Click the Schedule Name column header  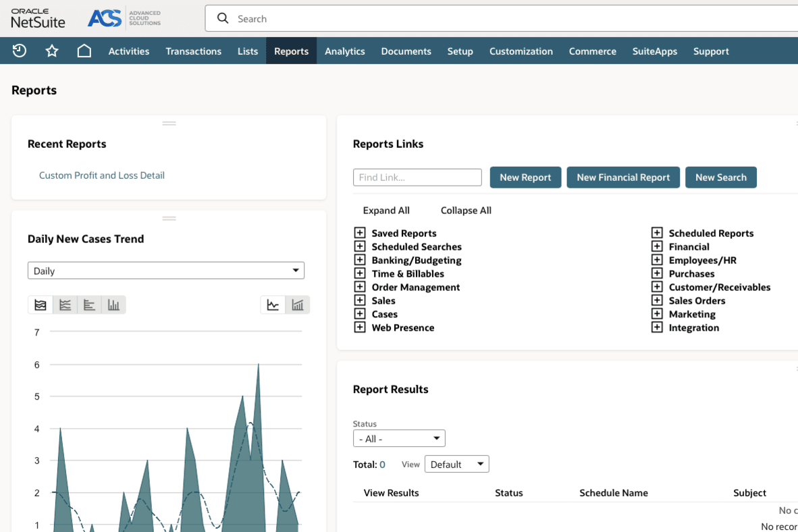coord(614,493)
